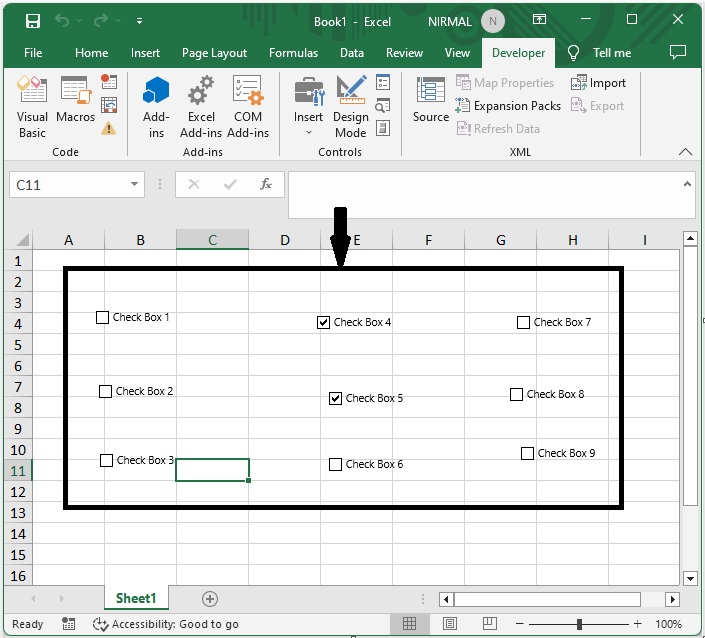
Task: Open Excel Add-ins manager
Action: pyautogui.click(x=201, y=107)
